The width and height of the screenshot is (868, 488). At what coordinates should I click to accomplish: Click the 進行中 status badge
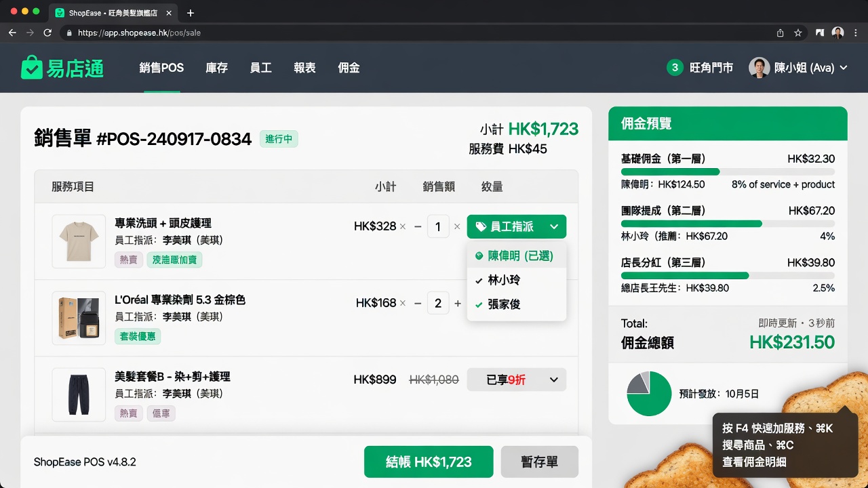pyautogui.click(x=279, y=139)
